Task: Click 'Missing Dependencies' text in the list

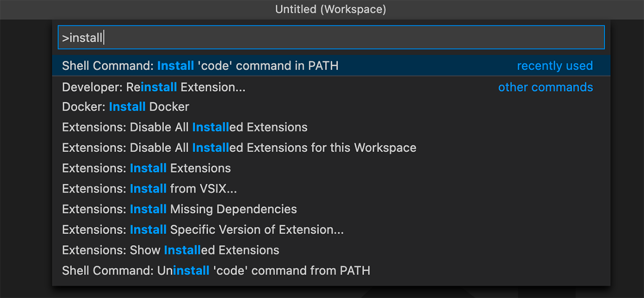Action: pos(233,209)
